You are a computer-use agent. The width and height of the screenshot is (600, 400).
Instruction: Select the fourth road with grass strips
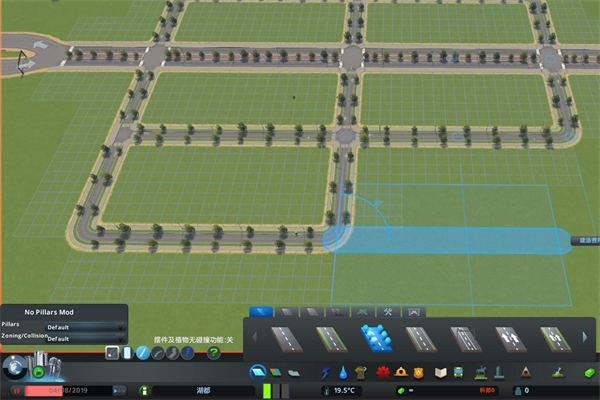click(421, 339)
